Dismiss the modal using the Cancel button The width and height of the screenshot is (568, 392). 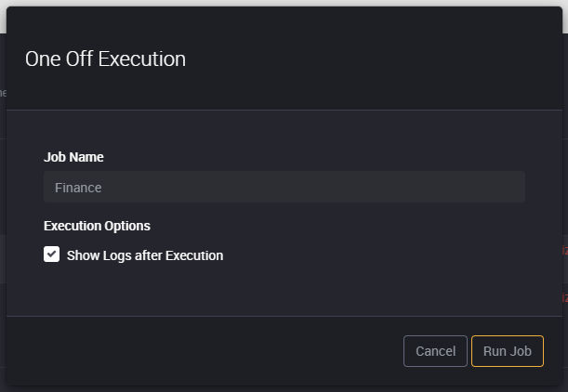pyautogui.click(x=435, y=351)
